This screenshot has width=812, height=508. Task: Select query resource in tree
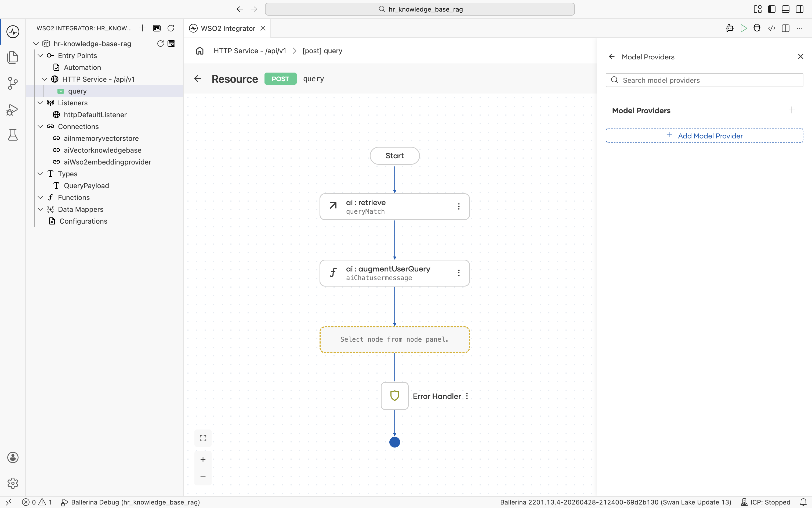click(x=77, y=91)
